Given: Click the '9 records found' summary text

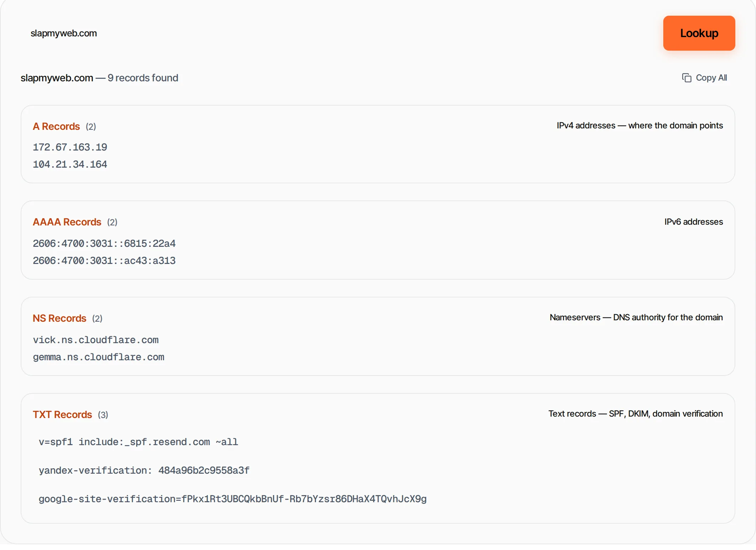Looking at the screenshot, I should 143,78.
